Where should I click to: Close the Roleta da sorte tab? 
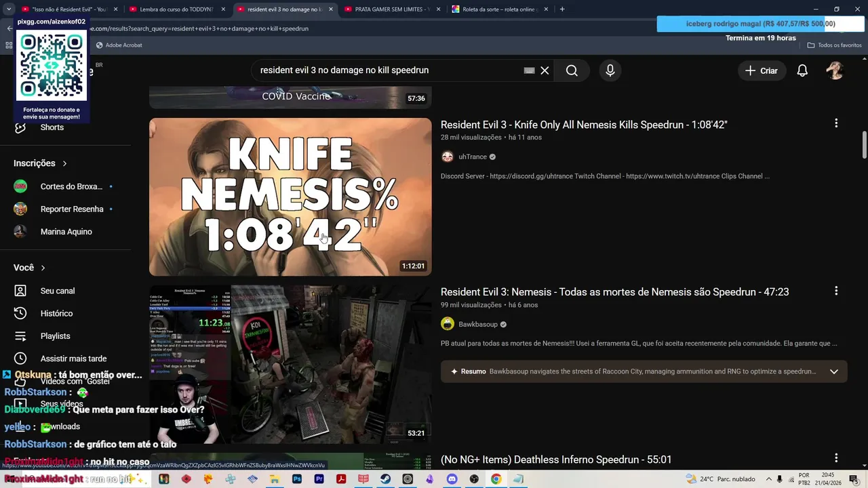547,9
